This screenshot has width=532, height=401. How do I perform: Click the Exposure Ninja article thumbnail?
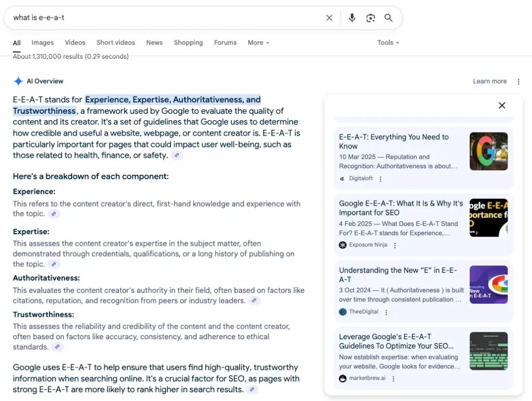488,218
